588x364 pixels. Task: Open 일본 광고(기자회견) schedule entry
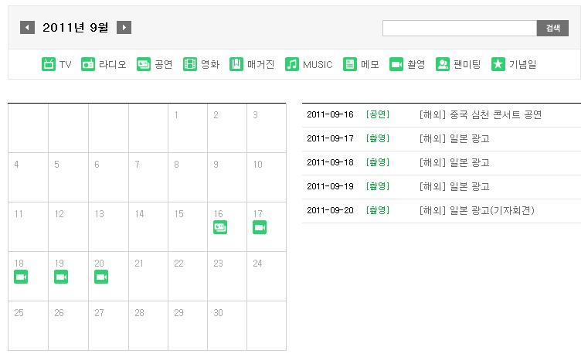tap(476, 210)
